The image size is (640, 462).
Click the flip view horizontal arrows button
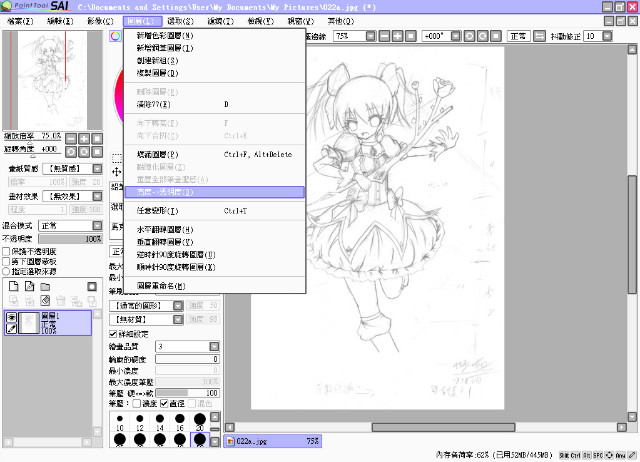pyautogui.click(x=539, y=36)
